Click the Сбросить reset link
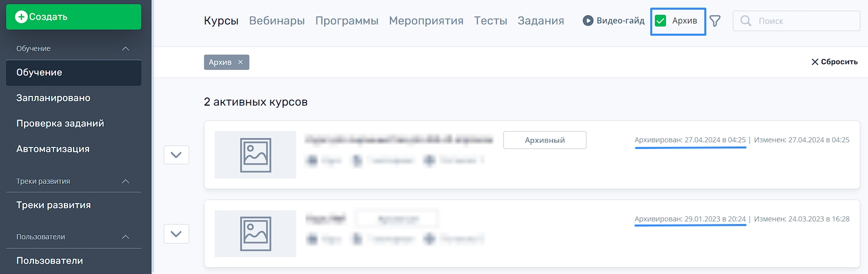The height and width of the screenshot is (274, 868). point(834,62)
